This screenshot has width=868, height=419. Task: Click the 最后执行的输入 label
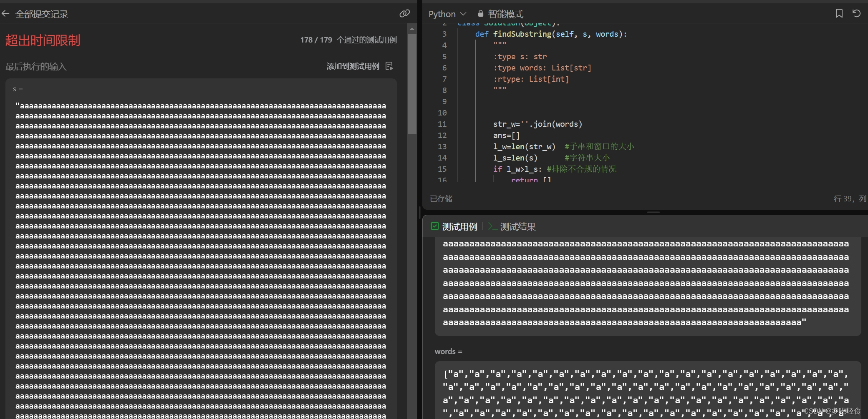tap(36, 67)
